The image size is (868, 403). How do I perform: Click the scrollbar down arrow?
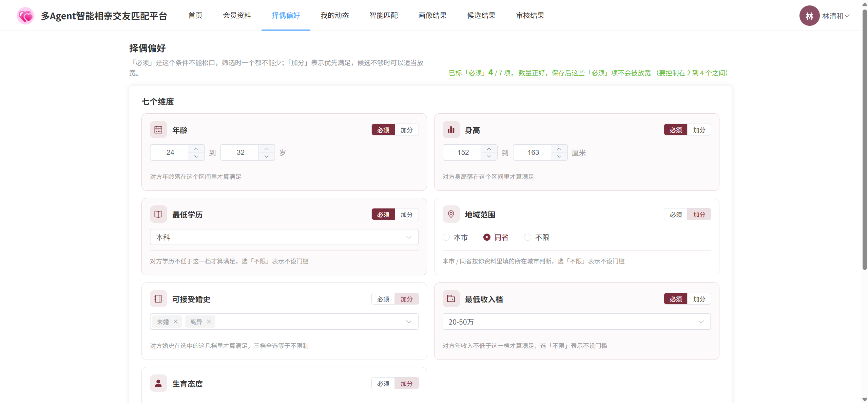pos(865,400)
